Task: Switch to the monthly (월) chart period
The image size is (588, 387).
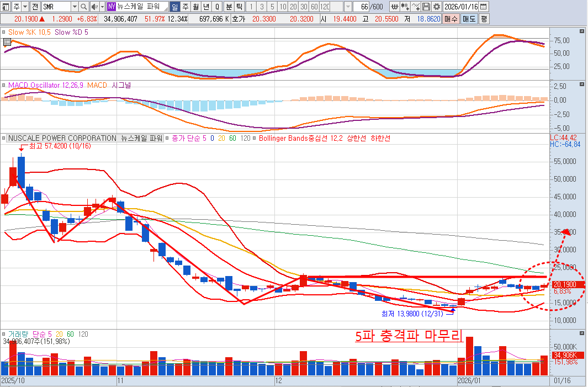Action: (195, 7)
